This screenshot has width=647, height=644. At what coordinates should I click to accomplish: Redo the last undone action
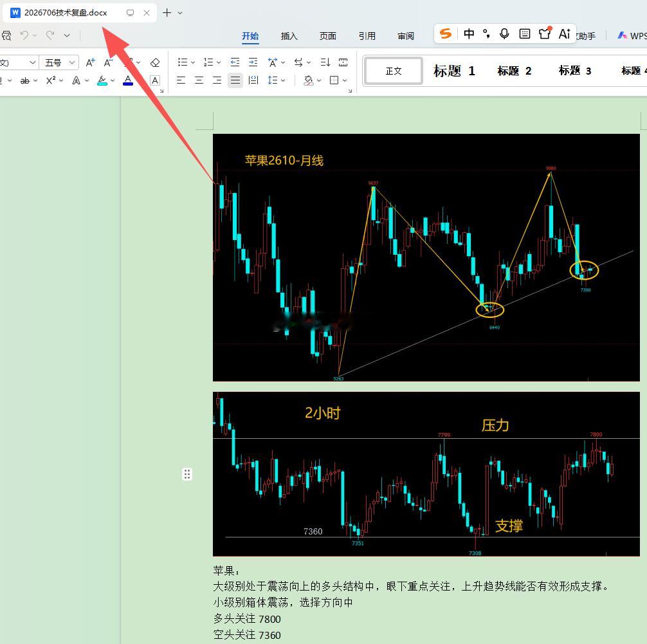point(50,35)
